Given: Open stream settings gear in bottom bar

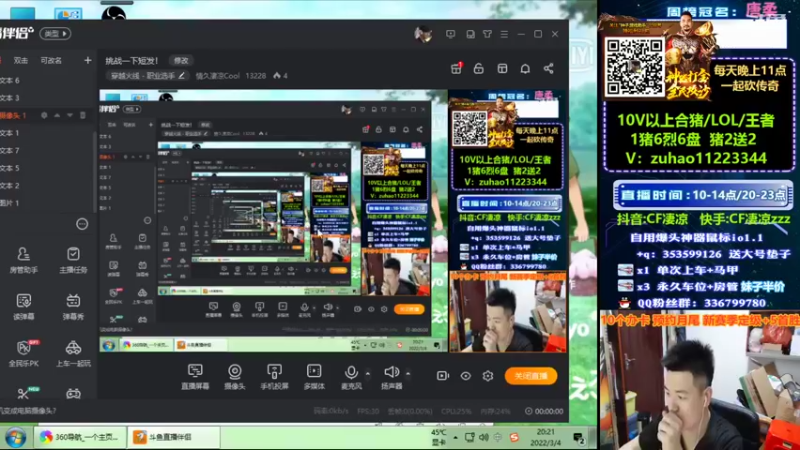Looking at the screenshot, I should [x=488, y=376].
